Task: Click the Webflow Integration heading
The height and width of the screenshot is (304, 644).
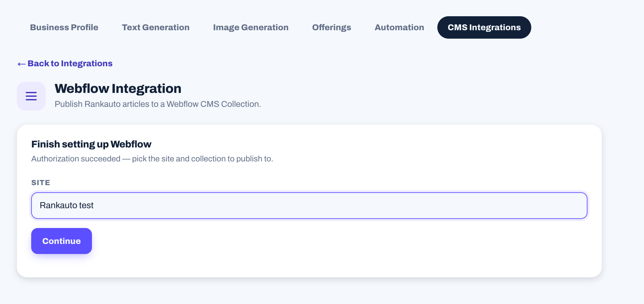Action: 118,88
